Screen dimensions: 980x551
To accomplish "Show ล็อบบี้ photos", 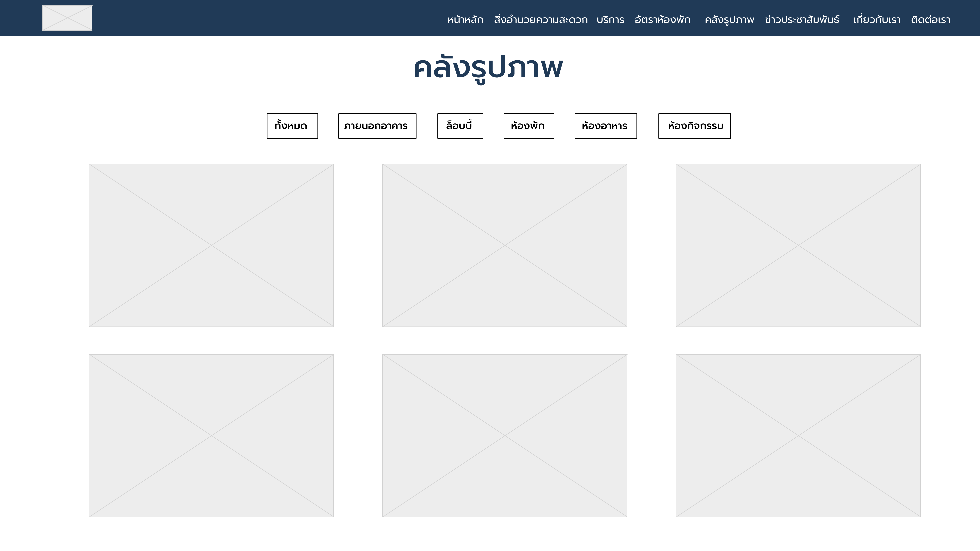I will pyautogui.click(x=460, y=126).
